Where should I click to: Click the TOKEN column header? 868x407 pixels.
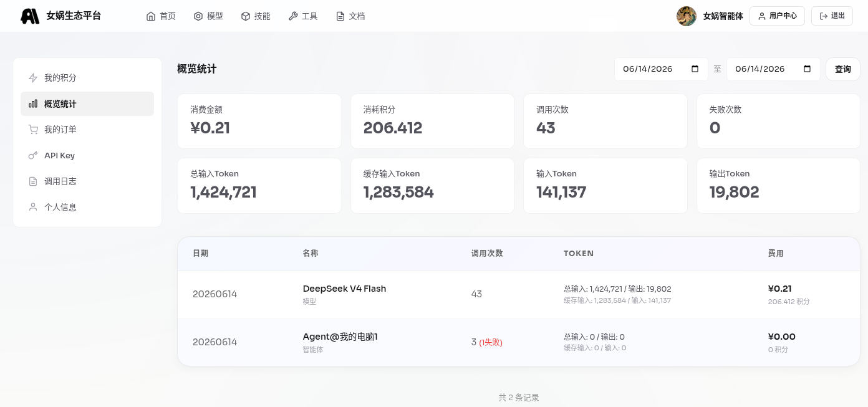(579, 254)
